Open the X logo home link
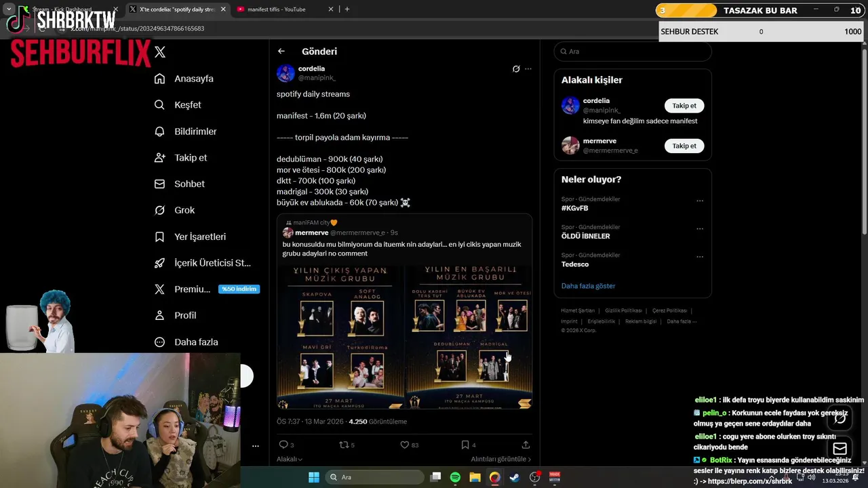This screenshot has width=868, height=488. 160,52
